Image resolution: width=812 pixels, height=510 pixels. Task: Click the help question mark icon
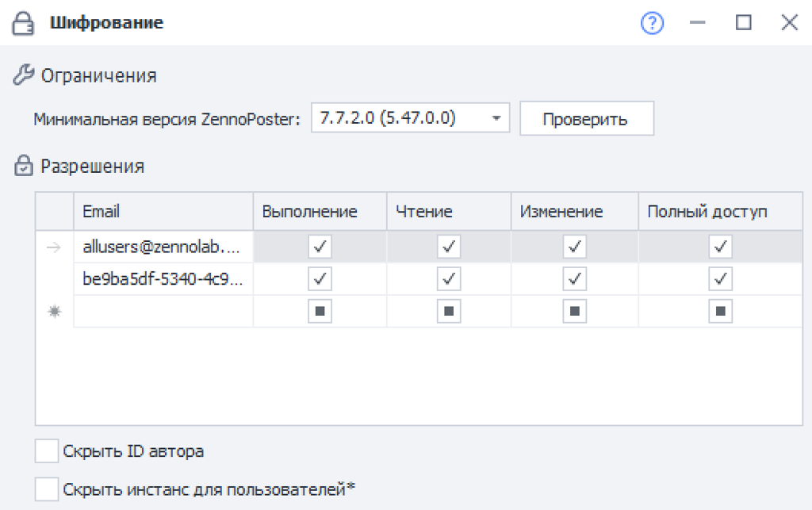(x=651, y=23)
